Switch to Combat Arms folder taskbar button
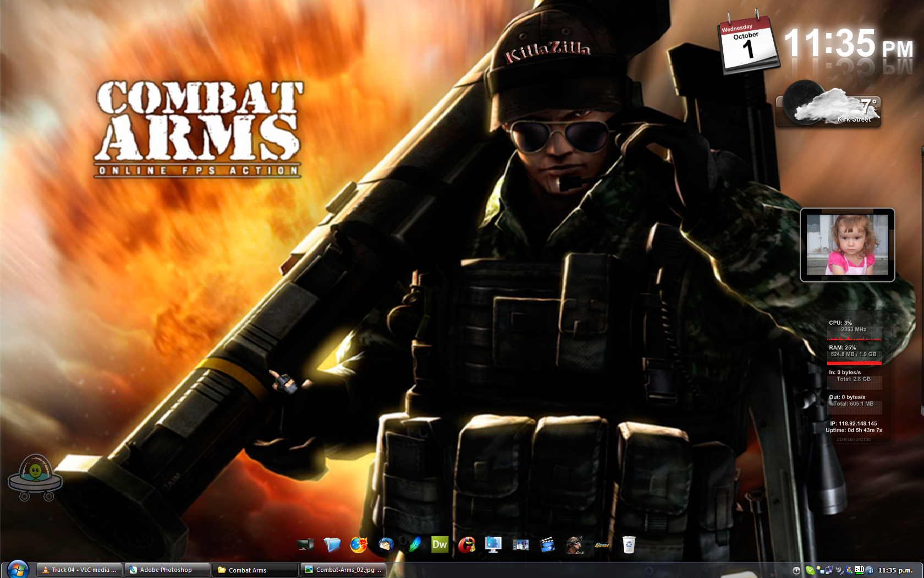Image resolution: width=924 pixels, height=578 pixels. pyautogui.click(x=255, y=570)
